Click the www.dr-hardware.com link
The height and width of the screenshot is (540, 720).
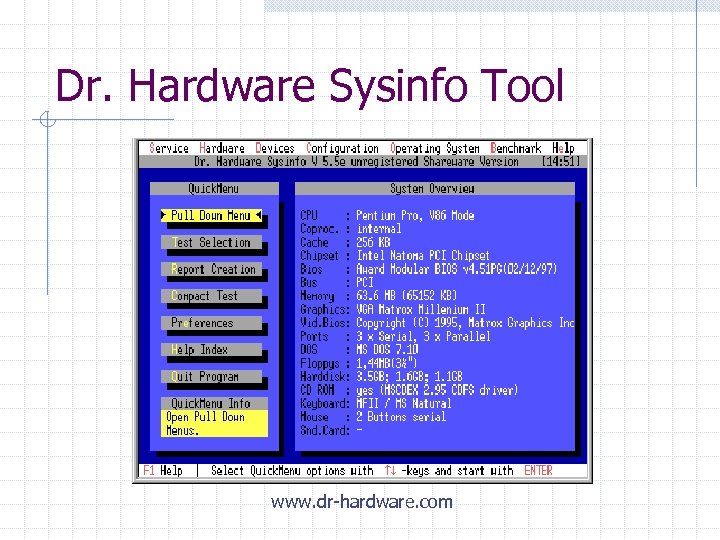[361, 501]
